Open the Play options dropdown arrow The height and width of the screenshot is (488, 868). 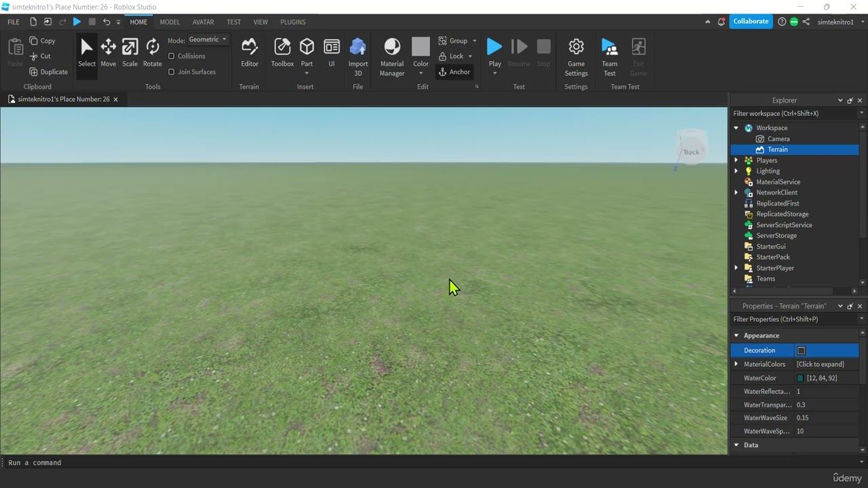pos(495,73)
